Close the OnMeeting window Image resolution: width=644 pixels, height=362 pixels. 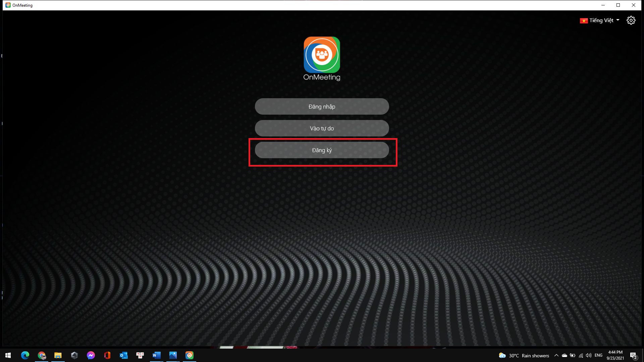click(634, 5)
